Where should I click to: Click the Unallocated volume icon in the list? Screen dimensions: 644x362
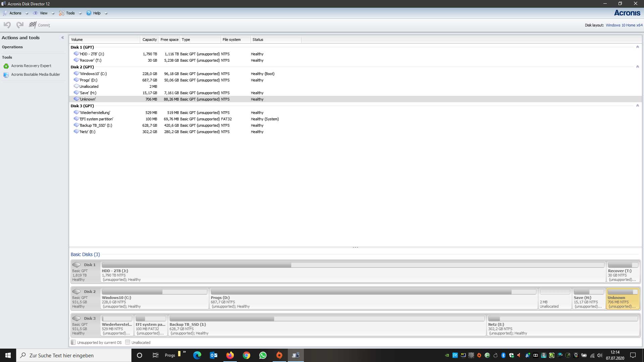[76, 86]
